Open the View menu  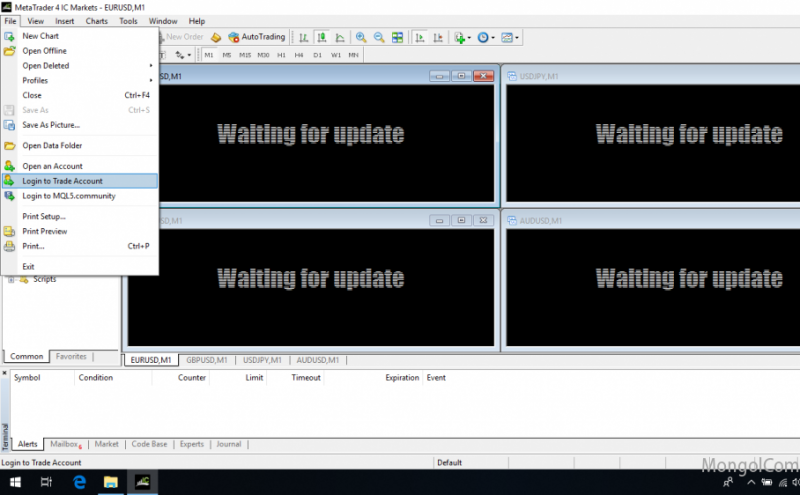click(35, 21)
